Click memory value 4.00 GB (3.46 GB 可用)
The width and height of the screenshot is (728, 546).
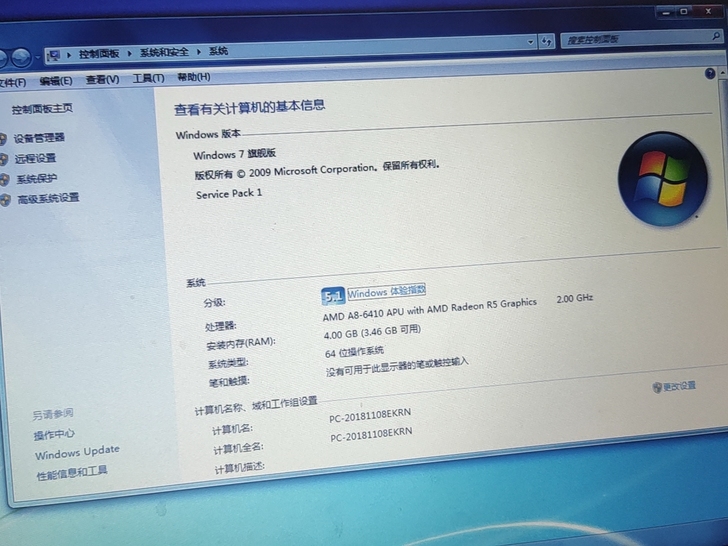coord(372,332)
